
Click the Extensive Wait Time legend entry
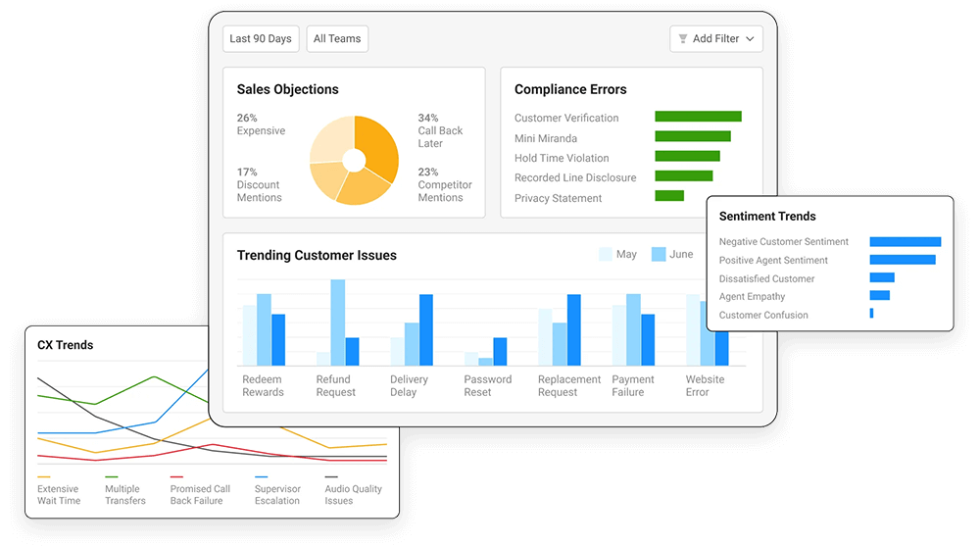tap(58, 491)
